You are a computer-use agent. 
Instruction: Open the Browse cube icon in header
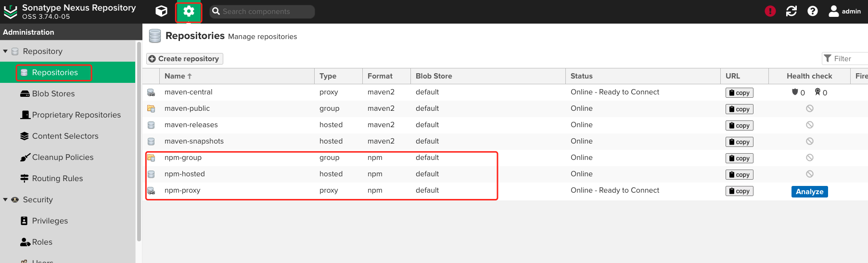162,11
